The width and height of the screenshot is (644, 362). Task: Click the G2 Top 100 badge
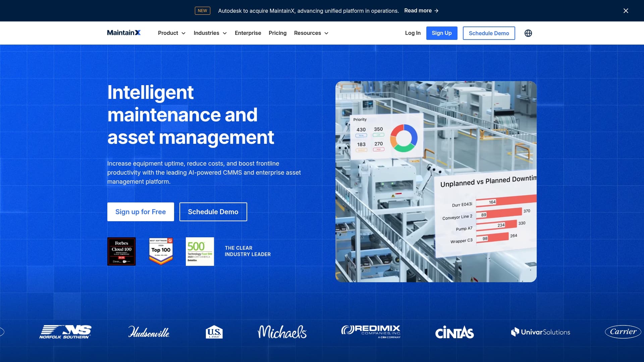[x=161, y=251]
